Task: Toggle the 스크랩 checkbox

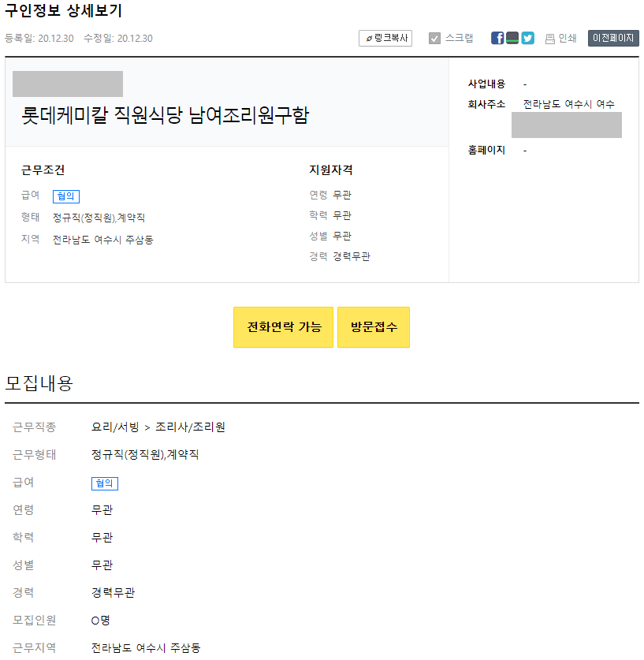Action: point(434,37)
